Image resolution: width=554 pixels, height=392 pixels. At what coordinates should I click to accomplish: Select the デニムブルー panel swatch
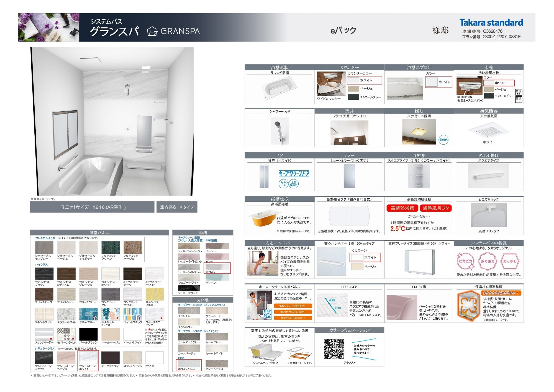[x=88, y=314]
